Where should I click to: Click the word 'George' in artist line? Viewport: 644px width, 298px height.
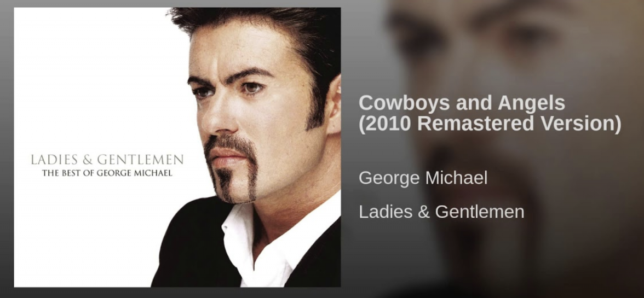pyautogui.click(x=389, y=179)
